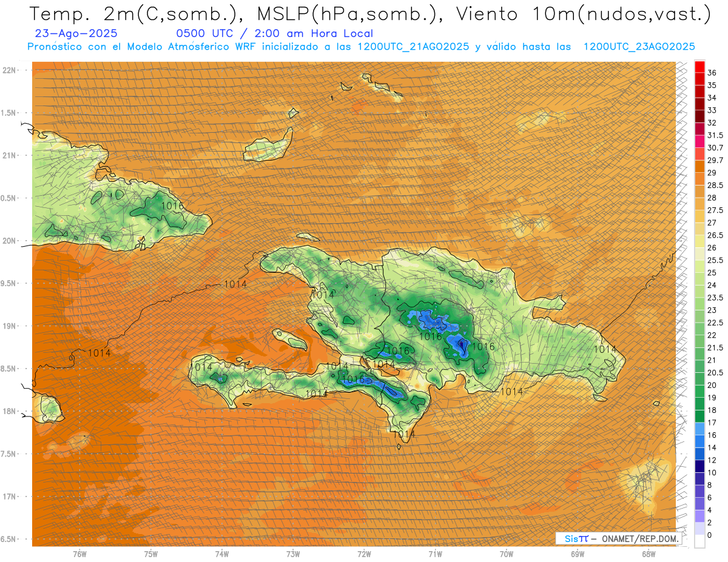Click the color scale value "27"

712,223
